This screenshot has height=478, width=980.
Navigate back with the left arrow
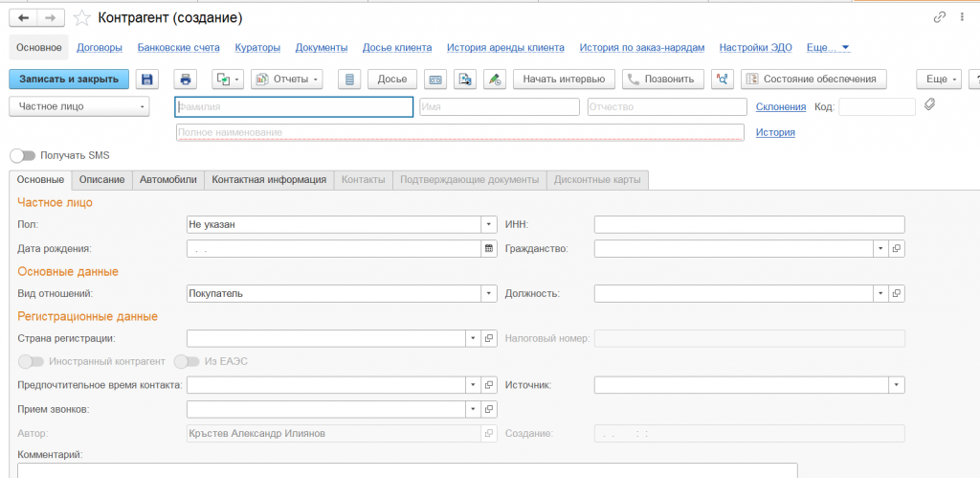point(23,18)
